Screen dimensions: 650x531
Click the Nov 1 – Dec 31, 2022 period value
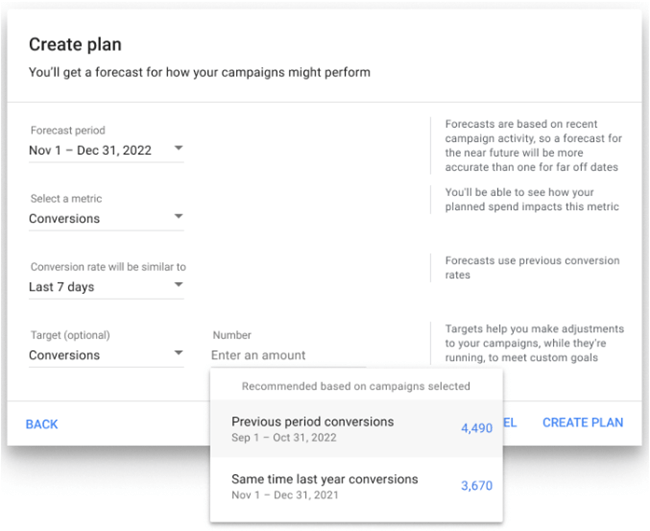[91, 151]
